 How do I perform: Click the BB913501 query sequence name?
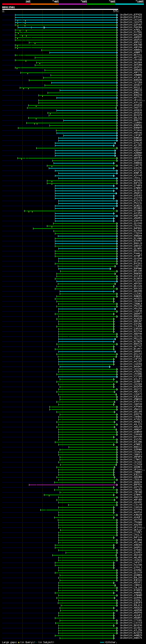tap(8, 8)
